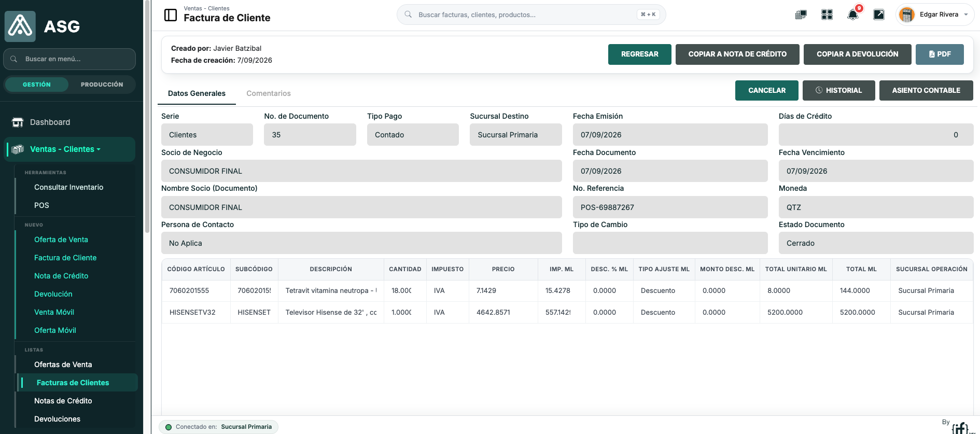Click the expand arrow square icon
980x434 pixels.
[879, 15]
